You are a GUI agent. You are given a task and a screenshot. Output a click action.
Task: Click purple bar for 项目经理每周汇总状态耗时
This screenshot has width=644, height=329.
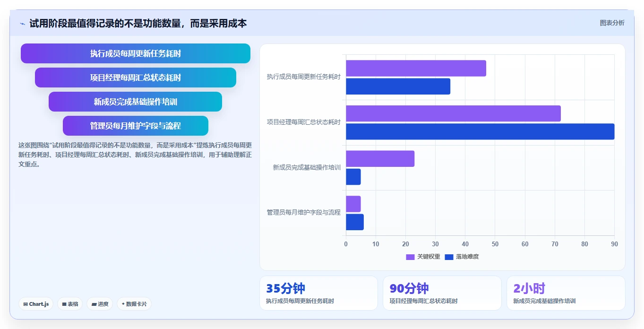pos(453,113)
